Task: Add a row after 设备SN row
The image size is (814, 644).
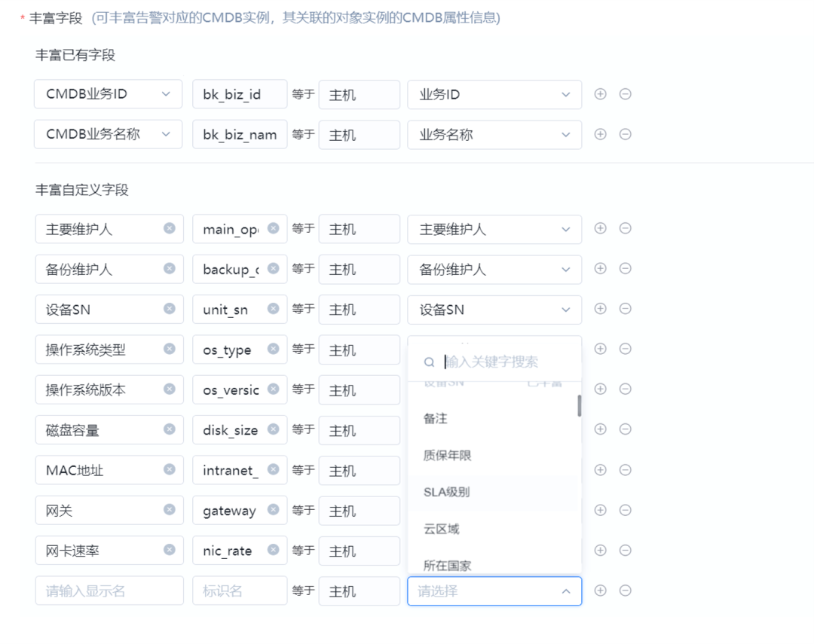Action: tap(600, 309)
